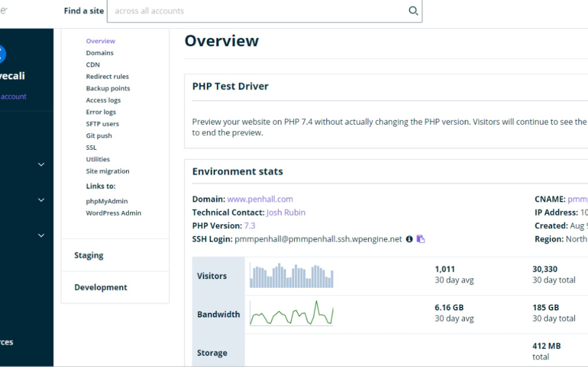Open the WordPress Admin link
The width and height of the screenshot is (588, 367).
click(113, 213)
